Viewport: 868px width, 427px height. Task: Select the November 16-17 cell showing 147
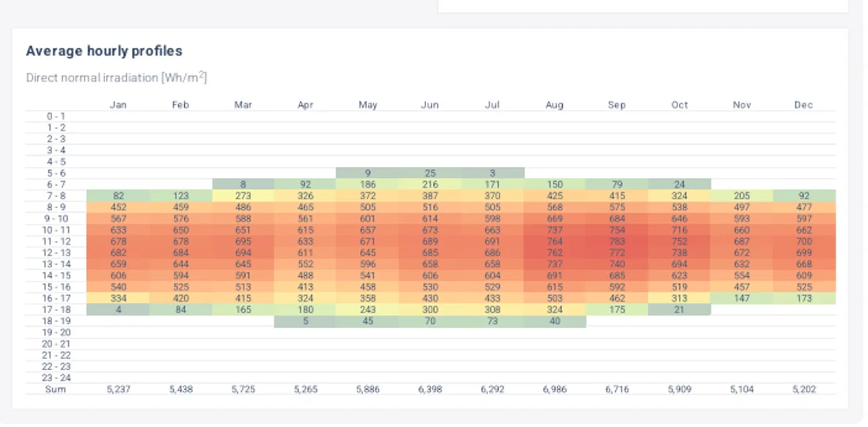tap(742, 298)
